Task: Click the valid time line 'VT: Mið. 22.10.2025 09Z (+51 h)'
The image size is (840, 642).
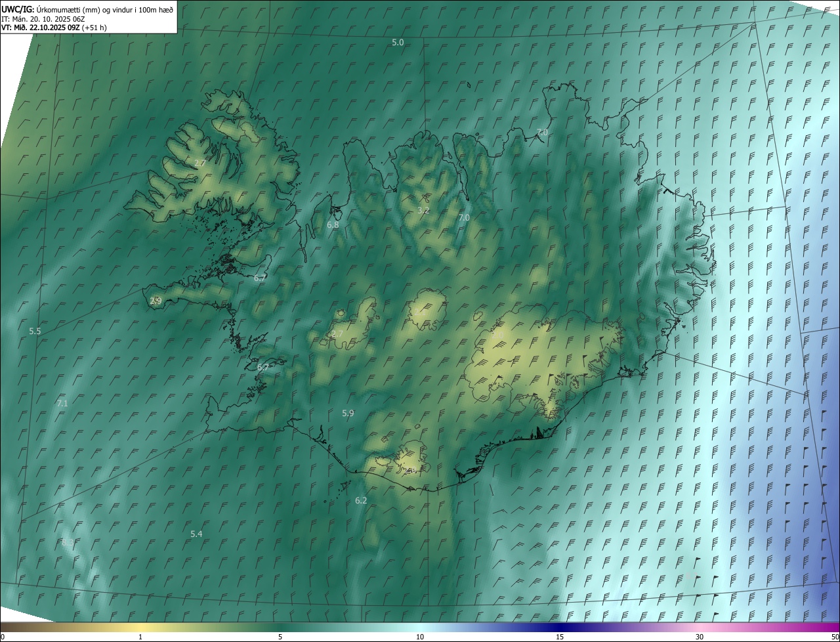Action: click(54, 28)
